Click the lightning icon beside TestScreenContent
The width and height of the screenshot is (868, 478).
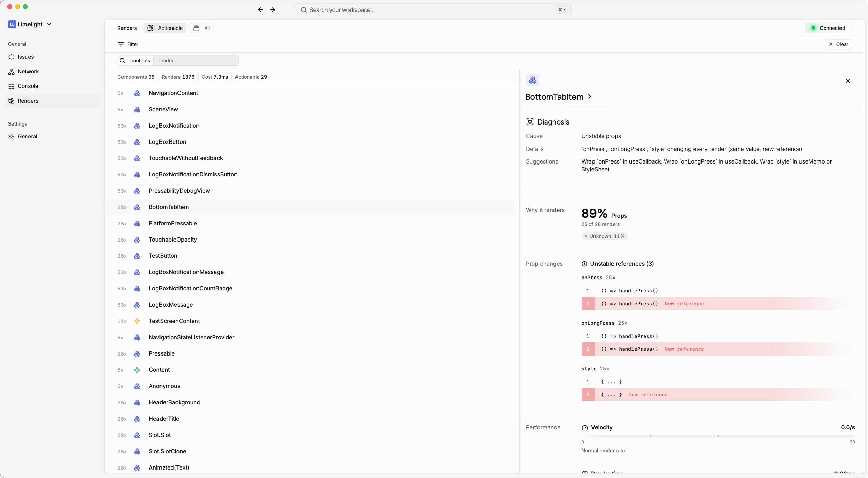click(x=137, y=321)
